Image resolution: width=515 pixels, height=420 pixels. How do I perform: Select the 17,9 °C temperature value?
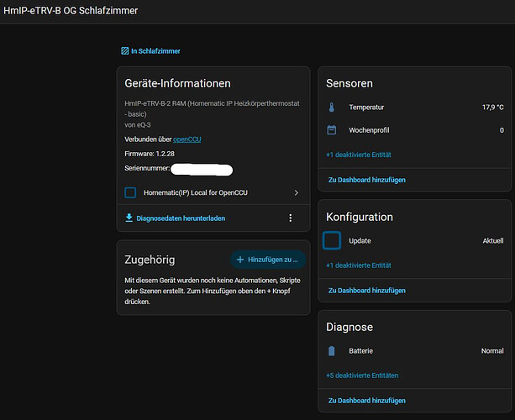[492, 107]
